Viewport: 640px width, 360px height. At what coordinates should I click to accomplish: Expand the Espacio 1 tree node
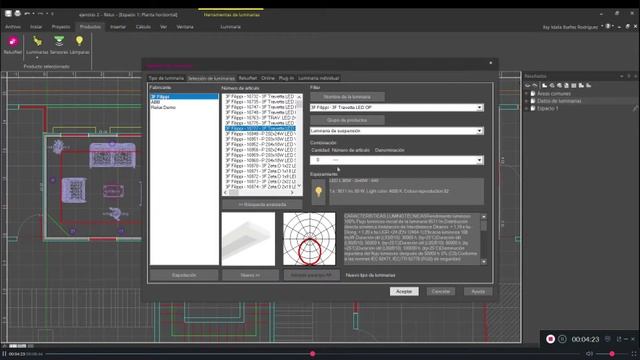pyautogui.click(x=527, y=108)
